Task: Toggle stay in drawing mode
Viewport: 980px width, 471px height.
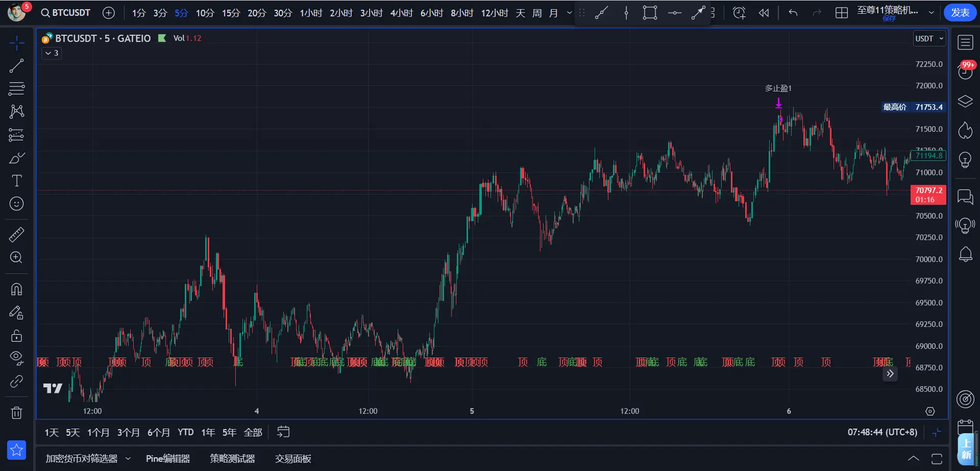Action: pos(16,313)
